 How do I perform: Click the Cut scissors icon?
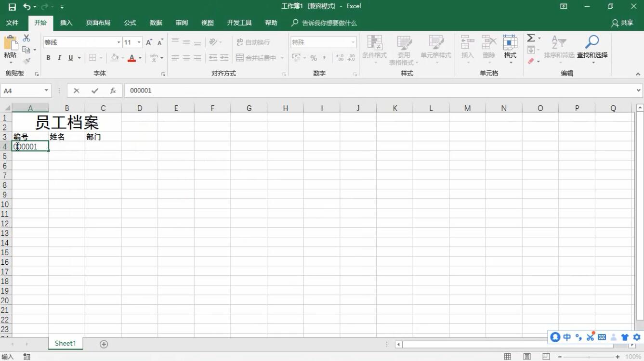(x=26, y=38)
